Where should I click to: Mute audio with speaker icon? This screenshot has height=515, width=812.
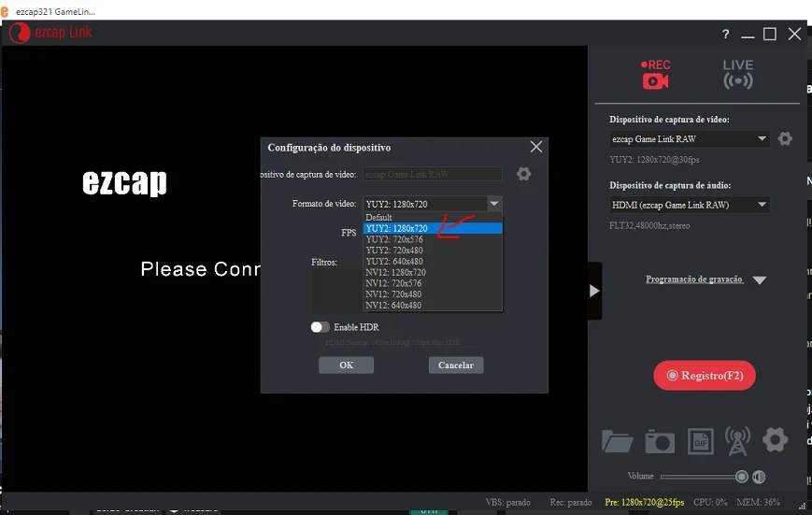pyautogui.click(x=759, y=477)
